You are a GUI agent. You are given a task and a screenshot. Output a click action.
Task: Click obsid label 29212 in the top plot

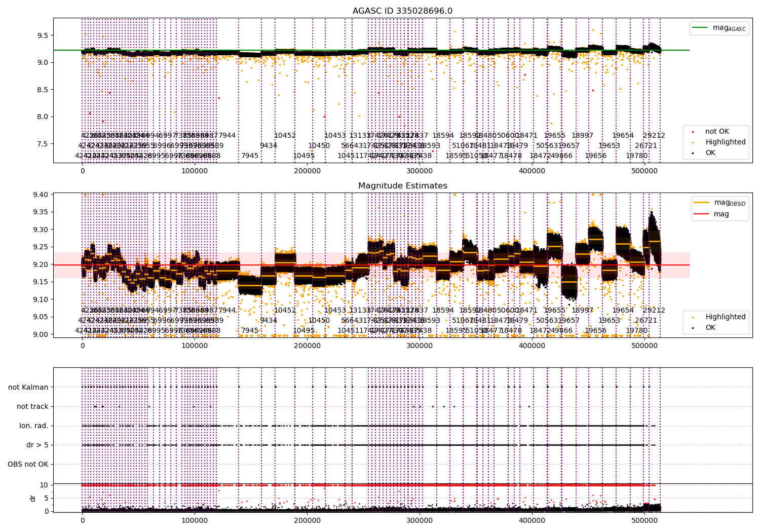pos(654,135)
